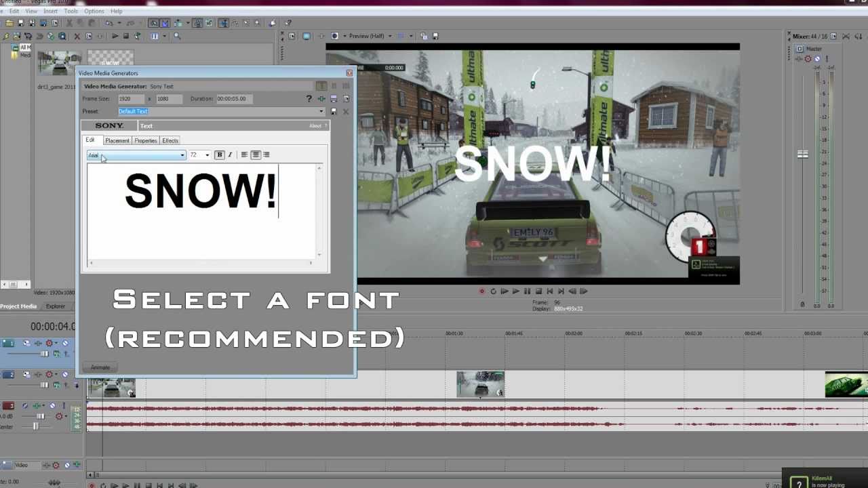Open the Tools menu
Viewport: 868px width, 488px height.
(x=71, y=12)
